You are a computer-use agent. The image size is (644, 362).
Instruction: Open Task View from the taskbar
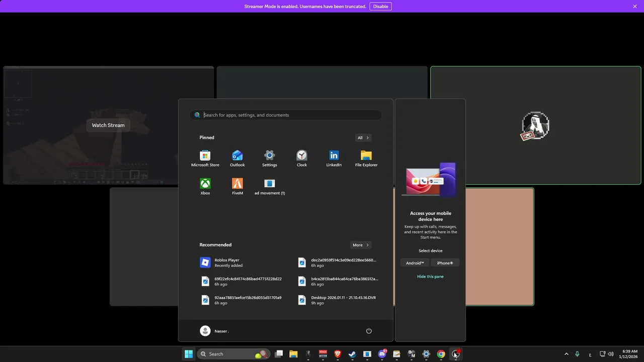tap(279, 354)
